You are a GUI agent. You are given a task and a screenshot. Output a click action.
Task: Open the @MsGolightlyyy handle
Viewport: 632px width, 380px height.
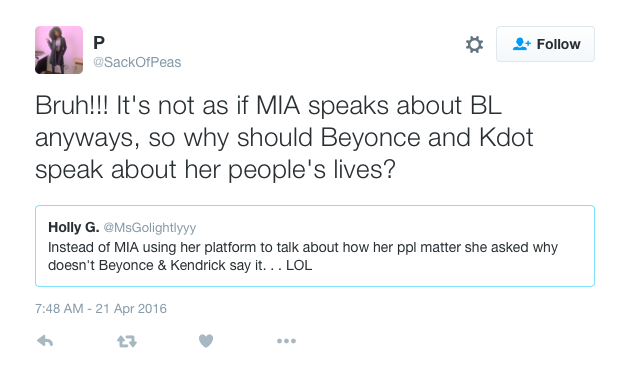click(x=150, y=228)
